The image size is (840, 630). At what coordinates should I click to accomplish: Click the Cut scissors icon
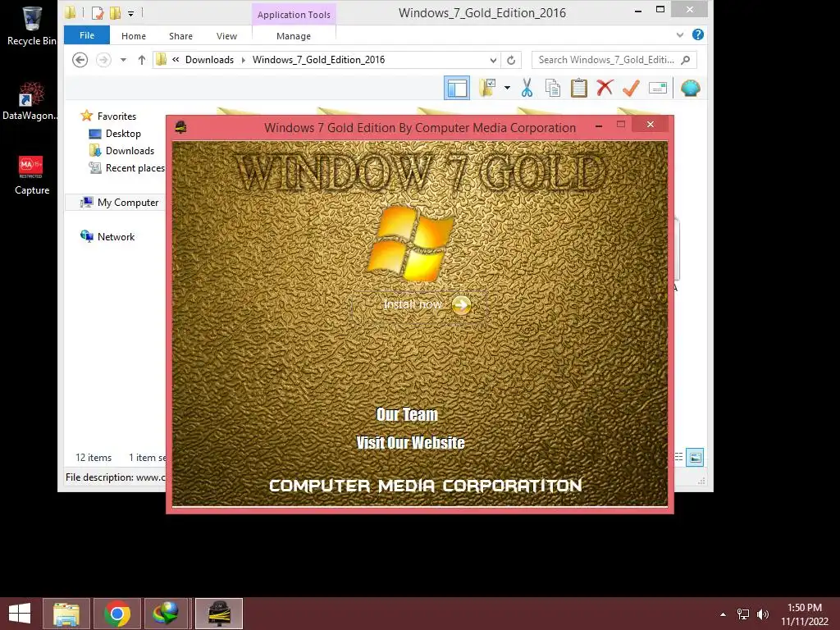tap(527, 88)
